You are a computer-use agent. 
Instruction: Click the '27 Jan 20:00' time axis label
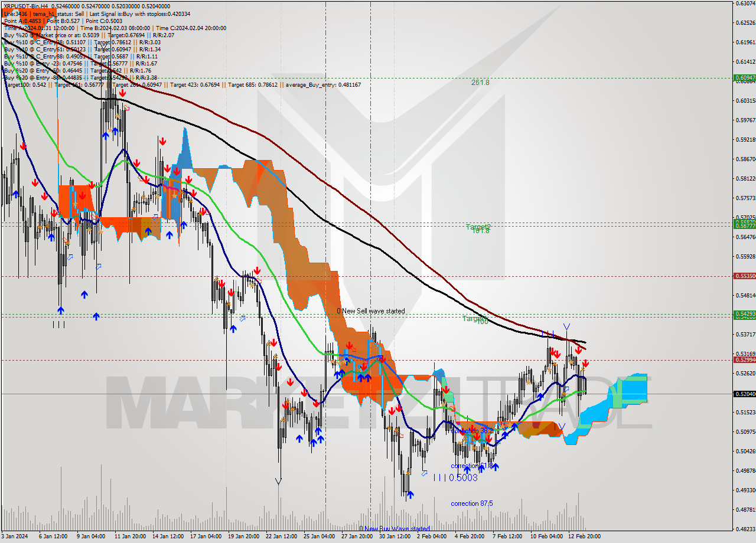(357, 537)
